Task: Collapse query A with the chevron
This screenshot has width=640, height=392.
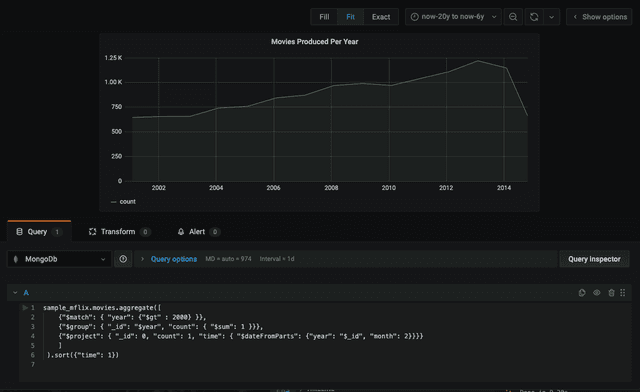Action: pyautogui.click(x=15, y=292)
